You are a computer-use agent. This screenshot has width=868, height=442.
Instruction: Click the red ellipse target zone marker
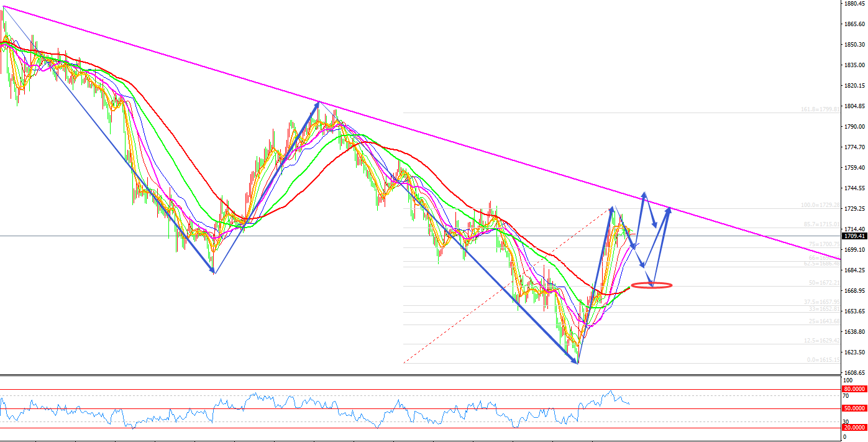point(651,285)
